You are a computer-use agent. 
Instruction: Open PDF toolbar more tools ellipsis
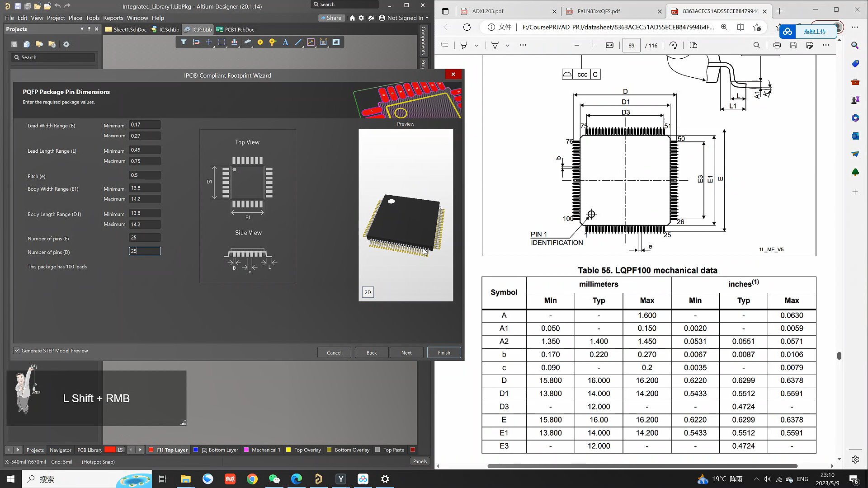(x=523, y=45)
